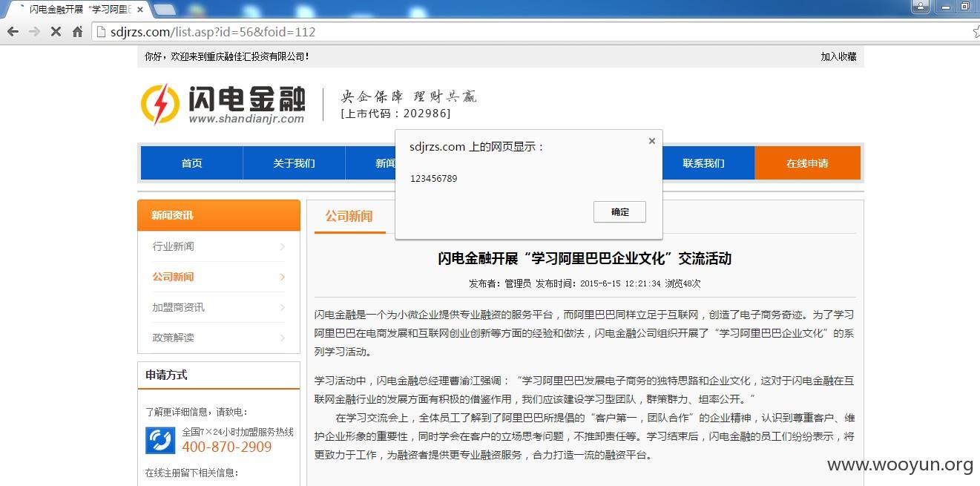
Task: Click the chevron beside 政策解读
Action: (x=282, y=338)
